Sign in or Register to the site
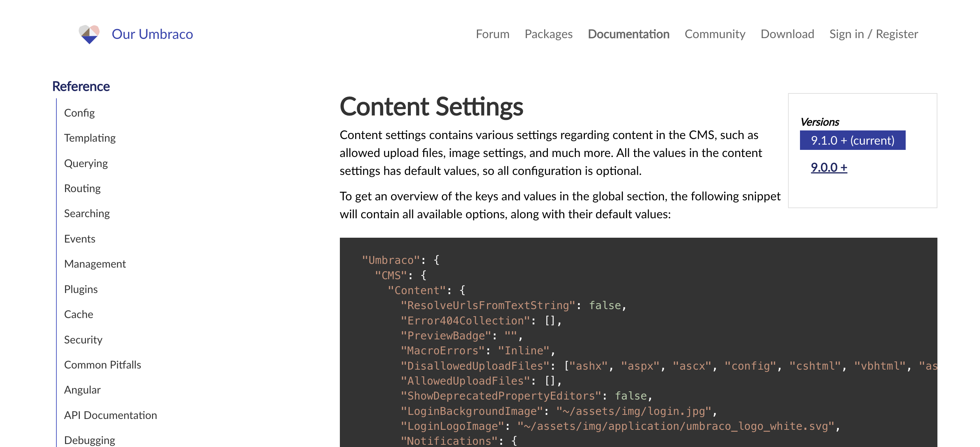Screen dimensions: 980x447 pos(874,34)
